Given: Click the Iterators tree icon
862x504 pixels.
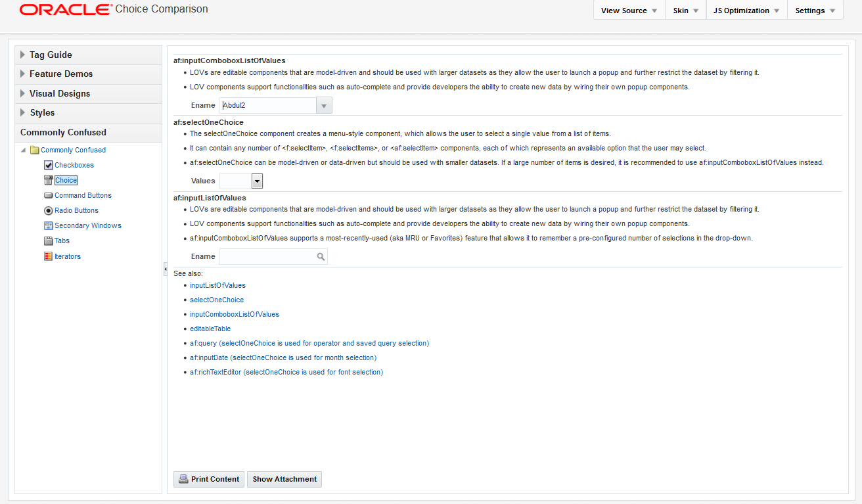Looking at the screenshot, I should pyautogui.click(x=49, y=256).
